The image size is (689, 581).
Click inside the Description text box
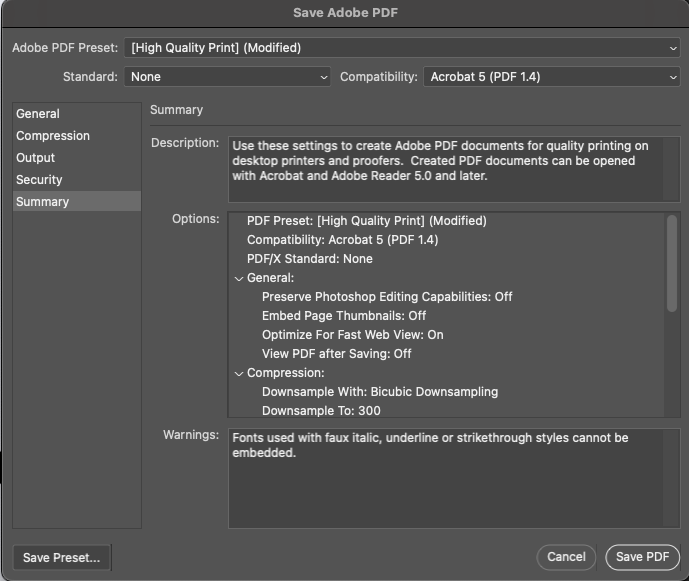[x=445, y=168]
